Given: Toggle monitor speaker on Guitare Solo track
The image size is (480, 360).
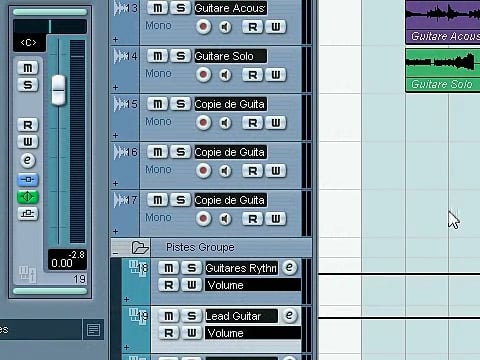Looking at the screenshot, I should click(225, 75).
